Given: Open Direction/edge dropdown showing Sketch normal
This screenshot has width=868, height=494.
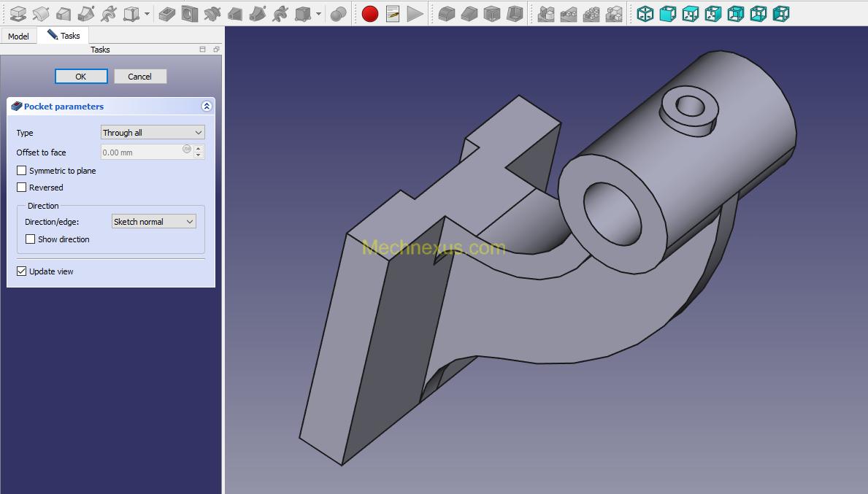Looking at the screenshot, I should click(153, 222).
